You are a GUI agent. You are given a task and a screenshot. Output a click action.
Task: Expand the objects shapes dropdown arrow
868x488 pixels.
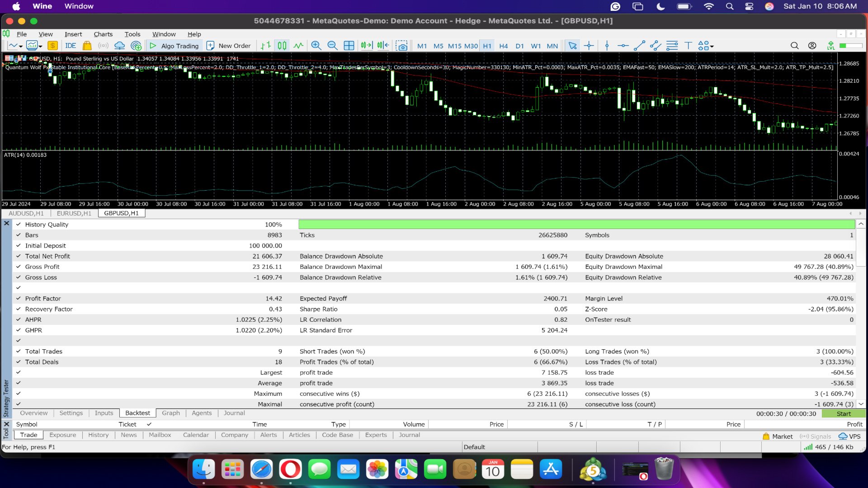pos(712,47)
